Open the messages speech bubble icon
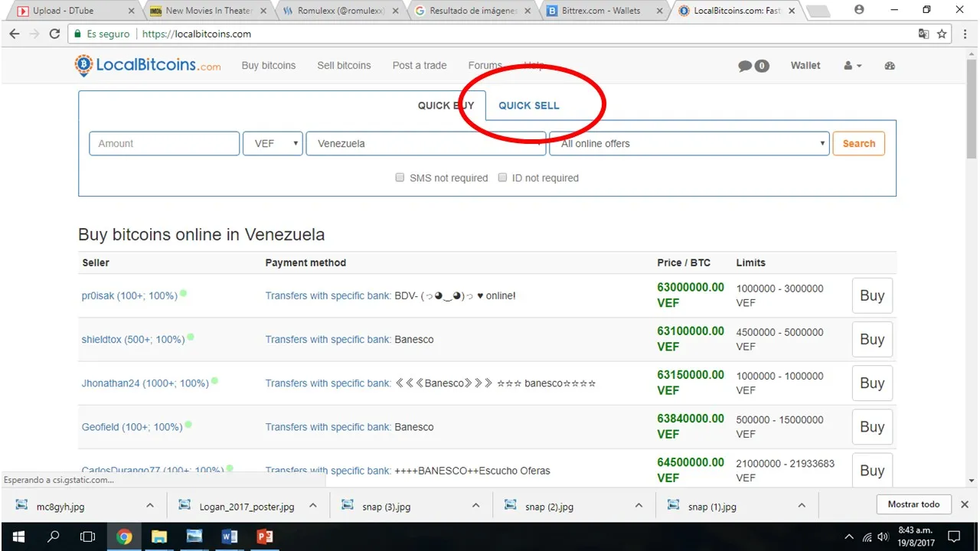Image resolution: width=980 pixels, height=551 pixels. point(745,66)
